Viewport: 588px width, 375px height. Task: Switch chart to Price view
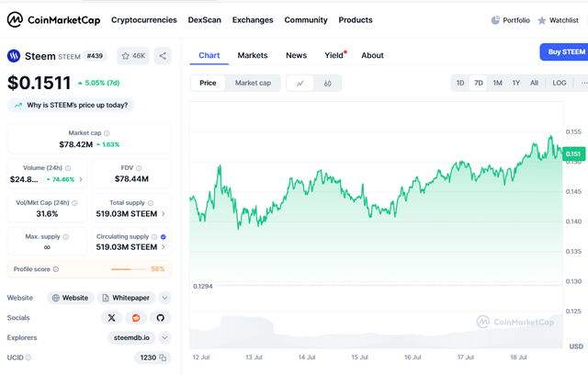pyautogui.click(x=208, y=83)
